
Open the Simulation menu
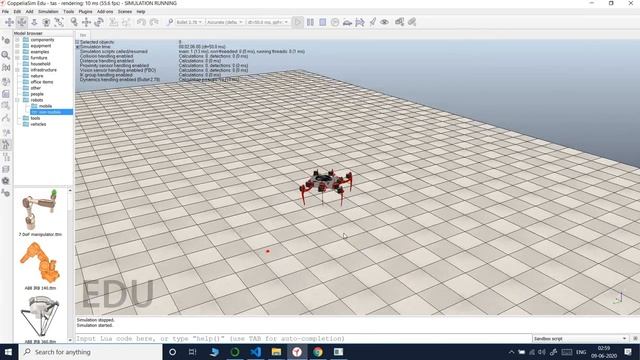tap(48, 11)
